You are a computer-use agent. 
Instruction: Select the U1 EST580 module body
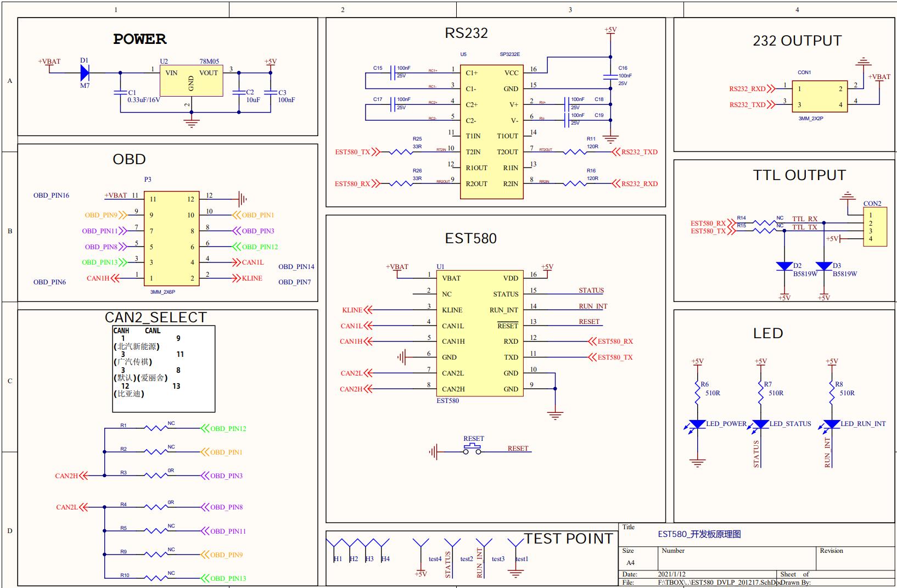(480, 333)
